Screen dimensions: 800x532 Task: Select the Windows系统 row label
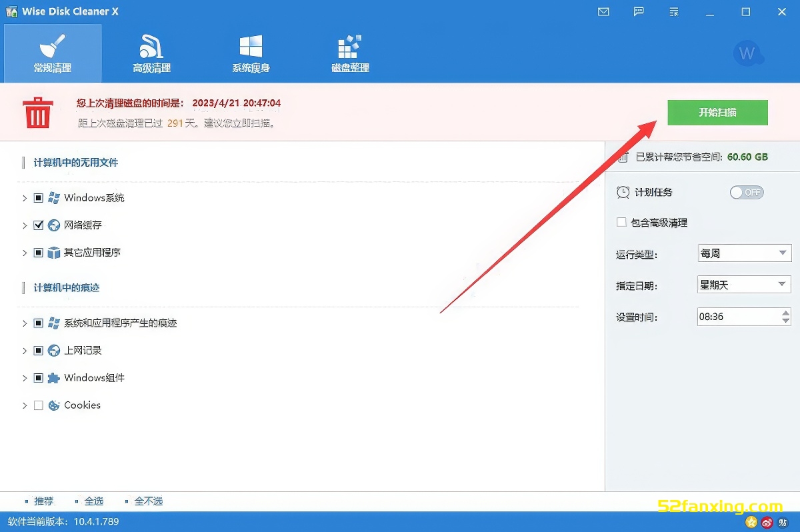point(94,198)
